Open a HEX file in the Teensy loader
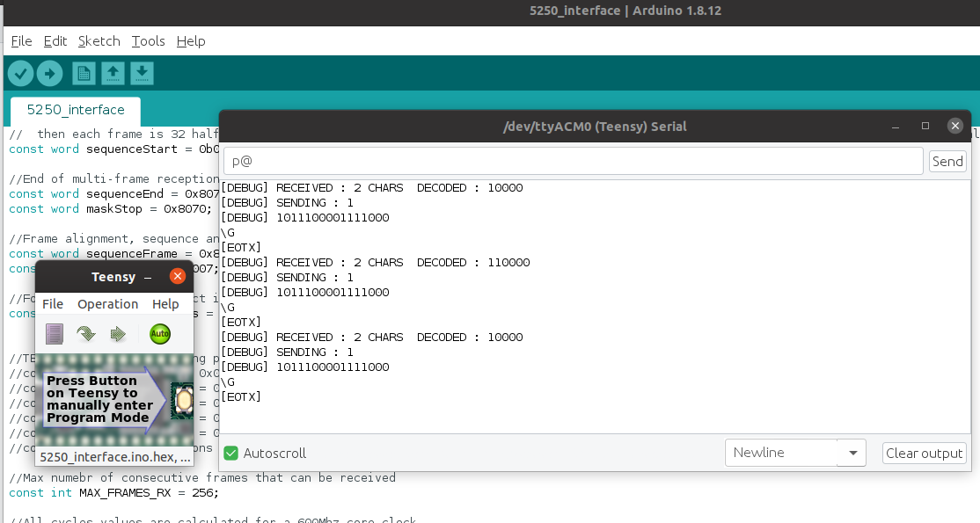The height and width of the screenshot is (523, 980). (54, 334)
